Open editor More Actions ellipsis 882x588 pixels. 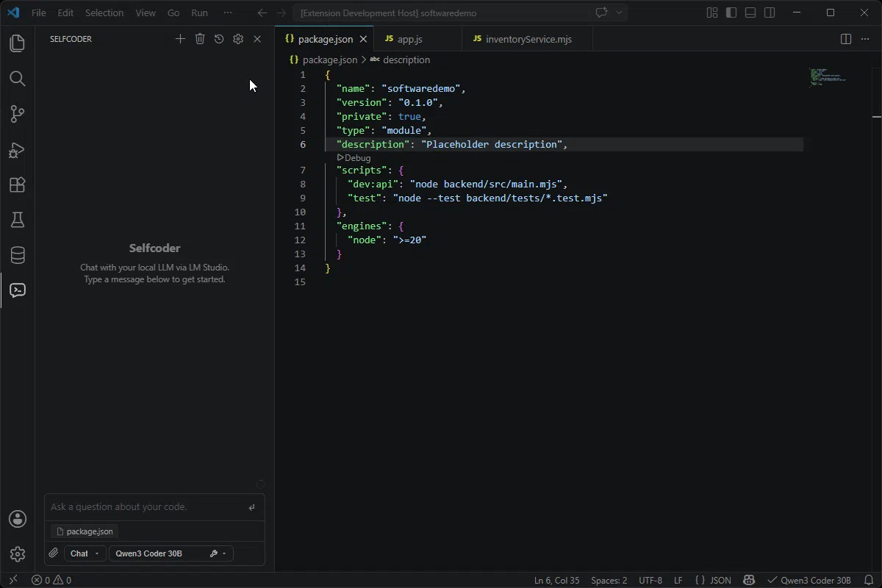click(x=865, y=39)
